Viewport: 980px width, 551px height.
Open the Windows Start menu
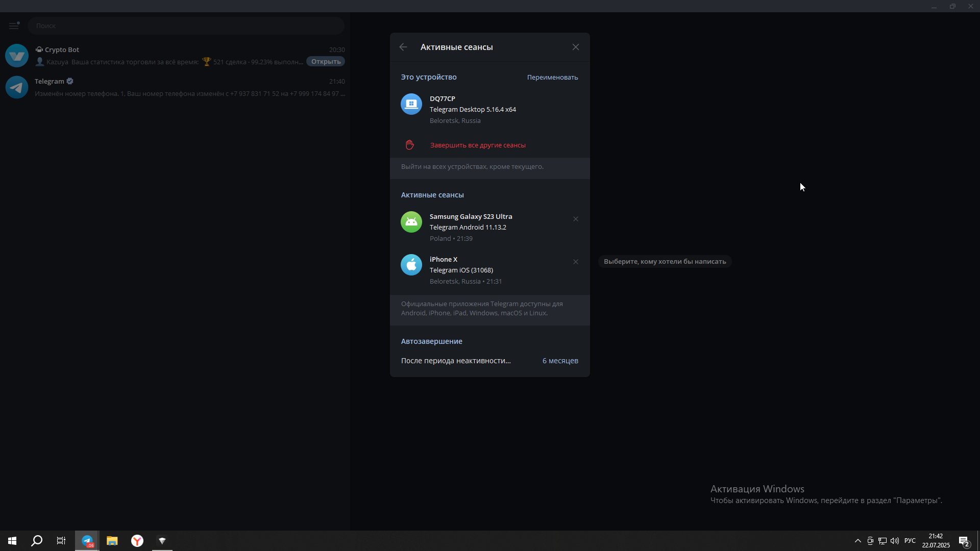pyautogui.click(x=12, y=541)
